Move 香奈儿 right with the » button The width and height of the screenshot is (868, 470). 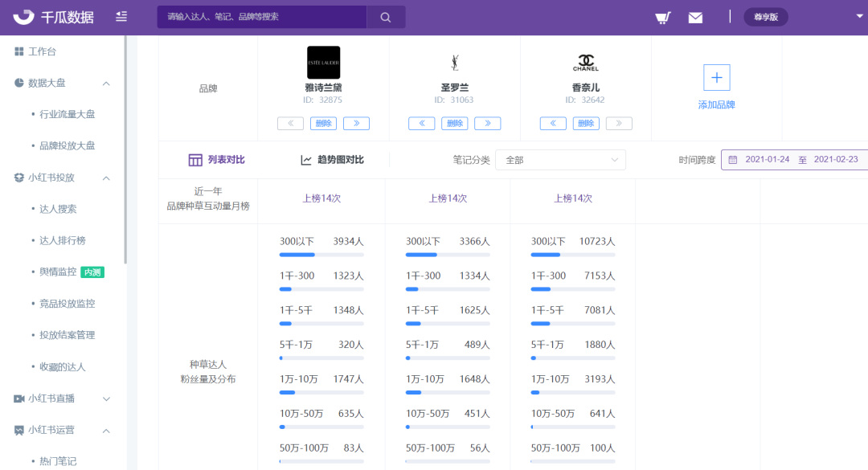[619, 124]
